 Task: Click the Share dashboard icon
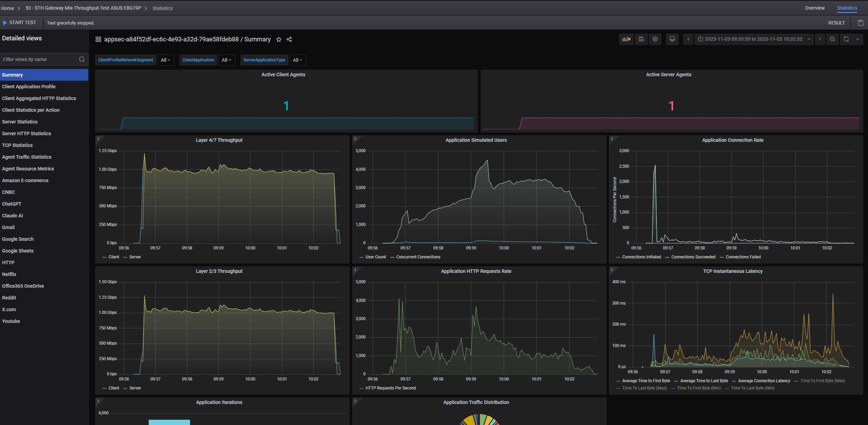tap(289, 40)
